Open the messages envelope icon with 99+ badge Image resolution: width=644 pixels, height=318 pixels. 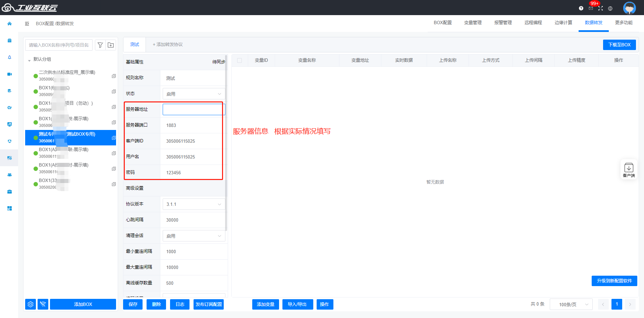(591, 8)
